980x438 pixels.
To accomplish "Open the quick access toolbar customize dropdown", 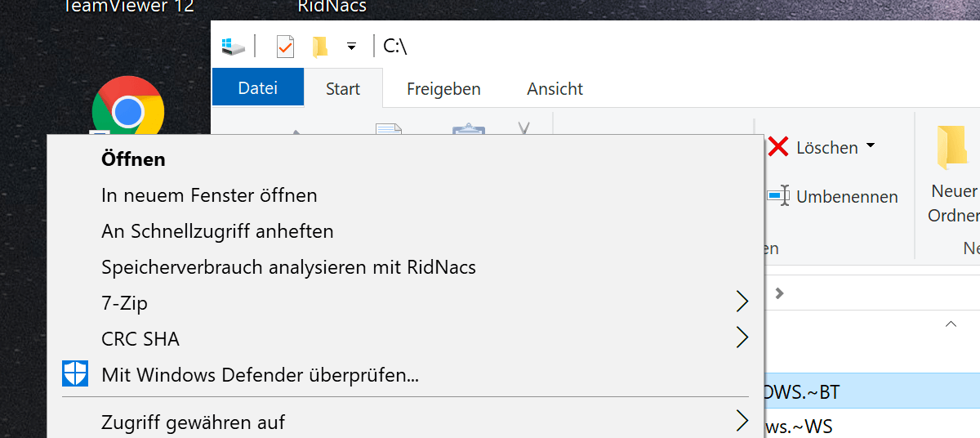I will click(x=351, y=47).
